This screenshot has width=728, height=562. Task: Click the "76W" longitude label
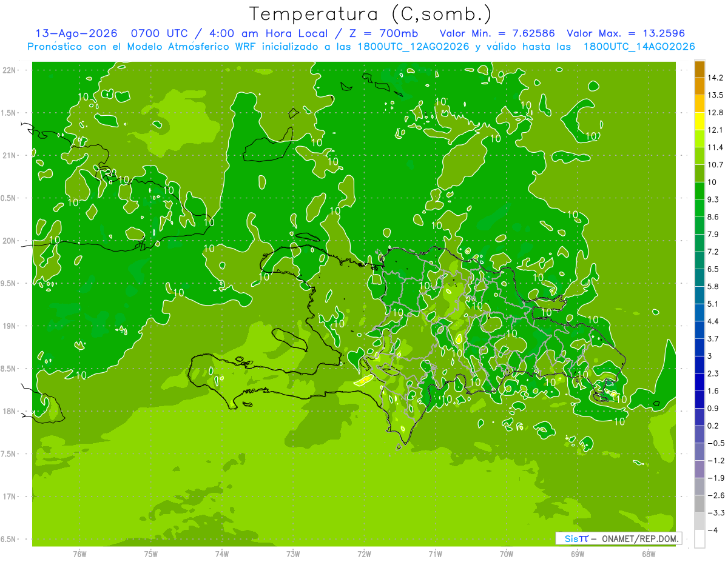(79, 554)
